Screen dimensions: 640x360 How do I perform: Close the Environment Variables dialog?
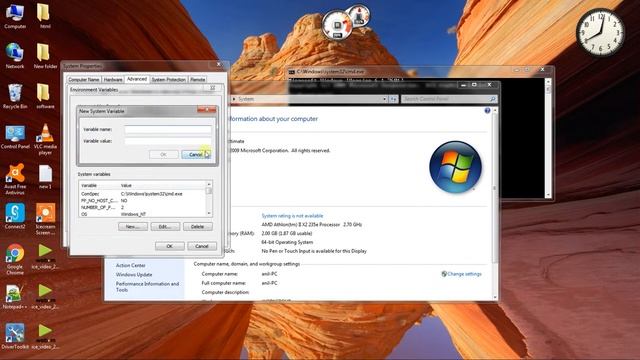[x=213, y=88]
